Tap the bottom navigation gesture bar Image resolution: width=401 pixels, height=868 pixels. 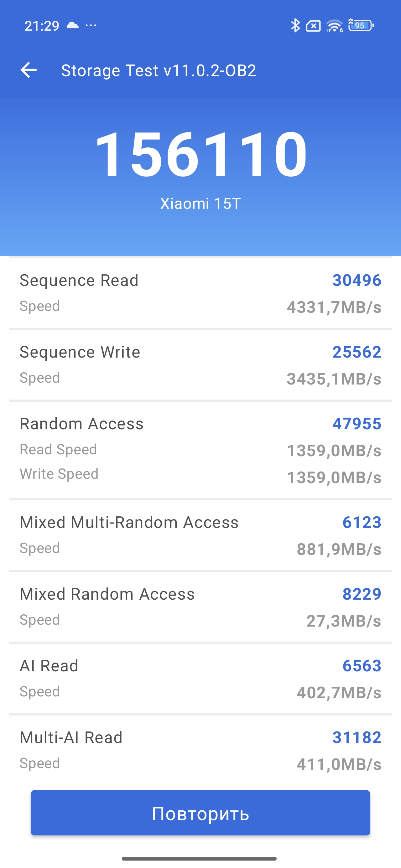pyautogui.click(x=199, y=858)
